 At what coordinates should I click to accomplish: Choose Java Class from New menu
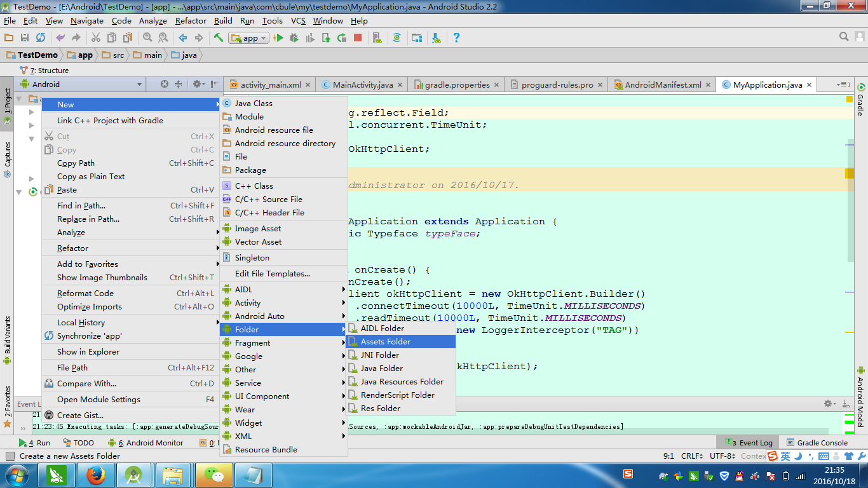coord(283,103)
